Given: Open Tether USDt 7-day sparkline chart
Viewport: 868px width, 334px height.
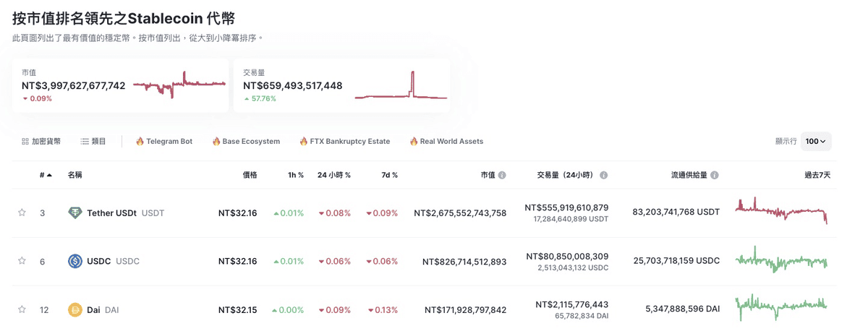Looking at the screenshot, I should coord(782,211).
